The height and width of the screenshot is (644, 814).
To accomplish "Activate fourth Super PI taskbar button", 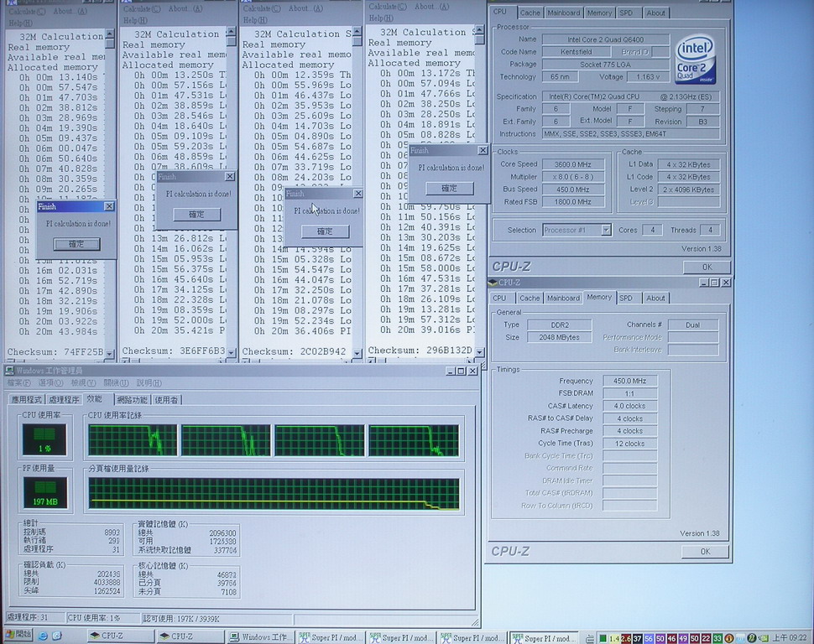I will pos(543,638).
